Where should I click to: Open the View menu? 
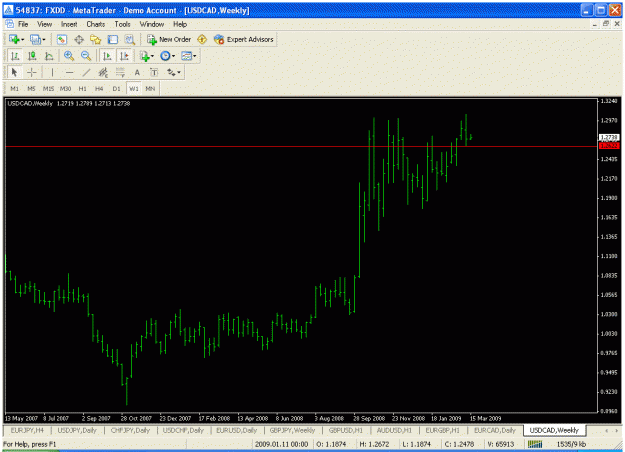coord(44,24)
